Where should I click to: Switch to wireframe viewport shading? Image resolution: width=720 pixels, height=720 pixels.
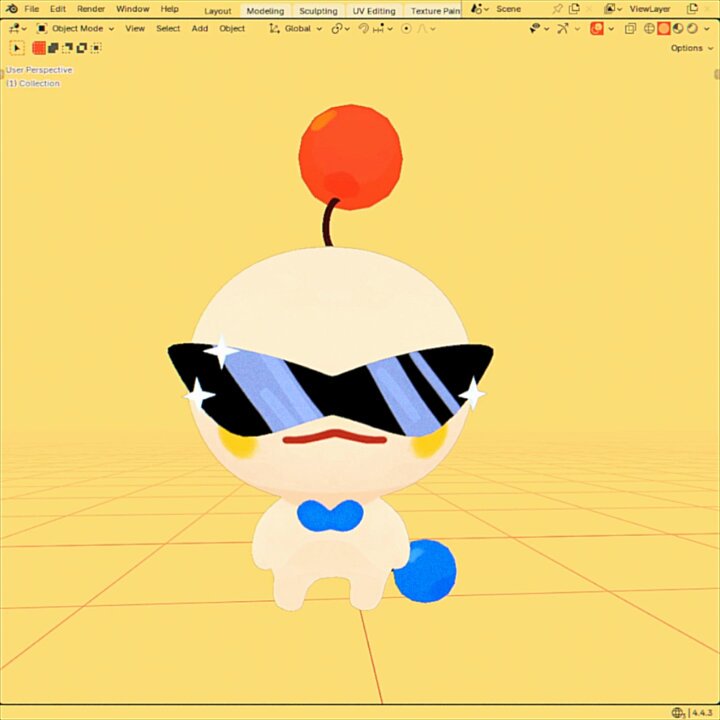click(x=649, y=28)
